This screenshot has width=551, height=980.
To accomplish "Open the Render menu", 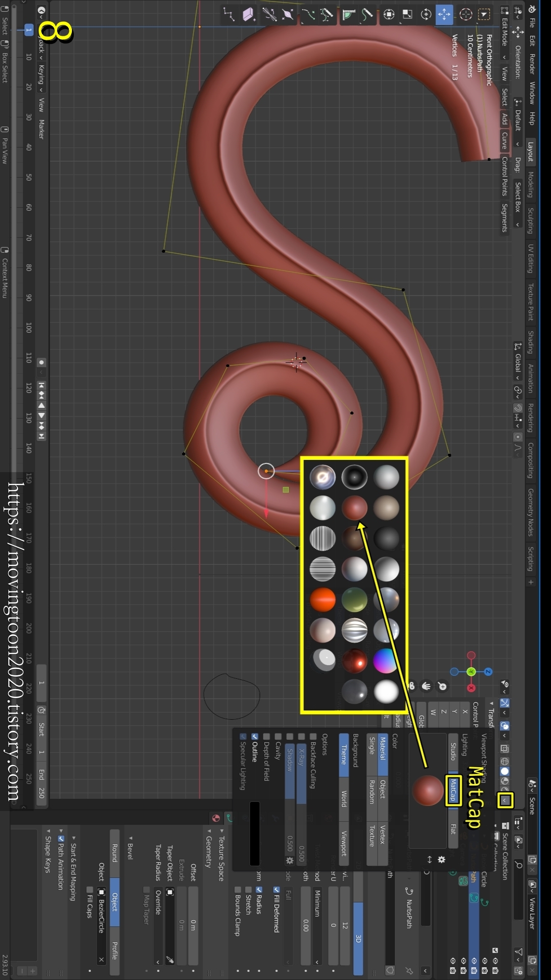I will 532,64.
